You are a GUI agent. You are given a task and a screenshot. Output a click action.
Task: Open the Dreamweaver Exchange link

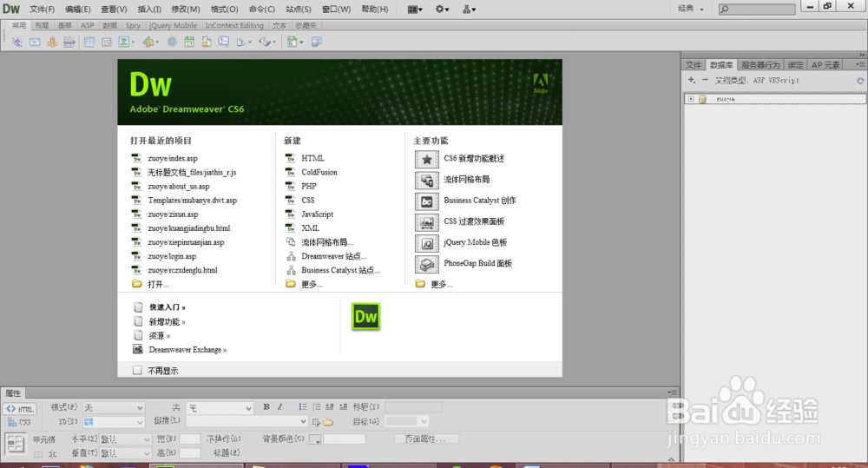click(x=187, y=350)
